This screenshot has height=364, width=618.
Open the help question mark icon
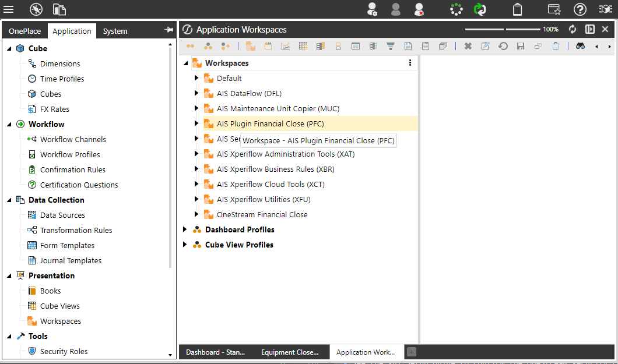580,9
